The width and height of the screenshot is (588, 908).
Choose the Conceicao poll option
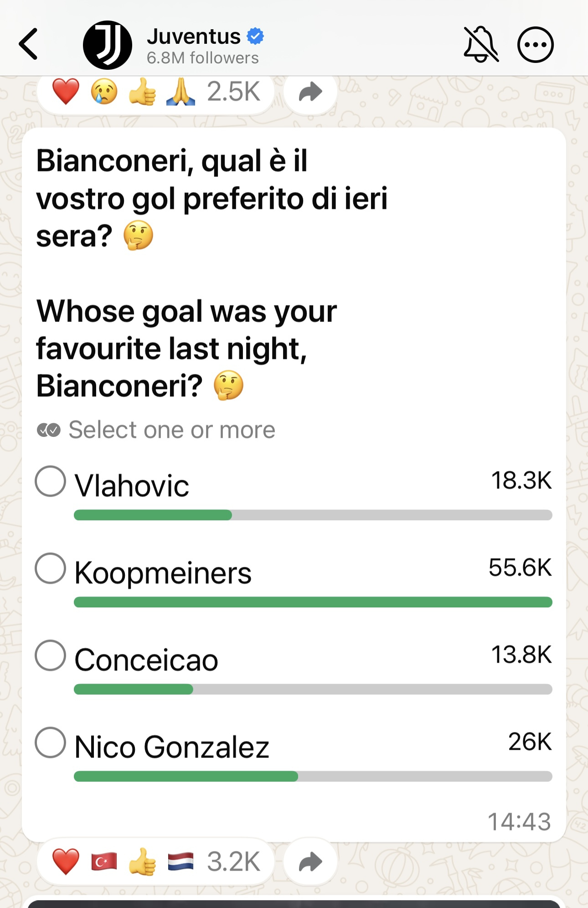point(51,655)
